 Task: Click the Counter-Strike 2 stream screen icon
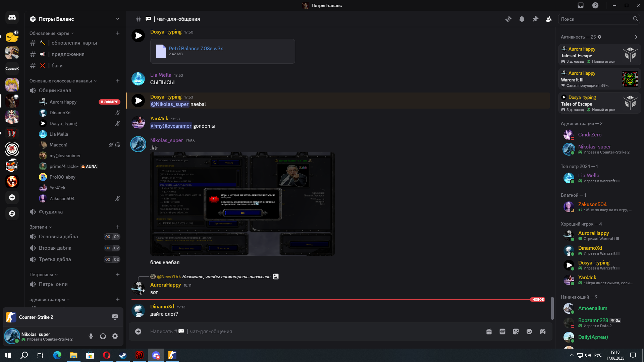(x=115, y=317)
